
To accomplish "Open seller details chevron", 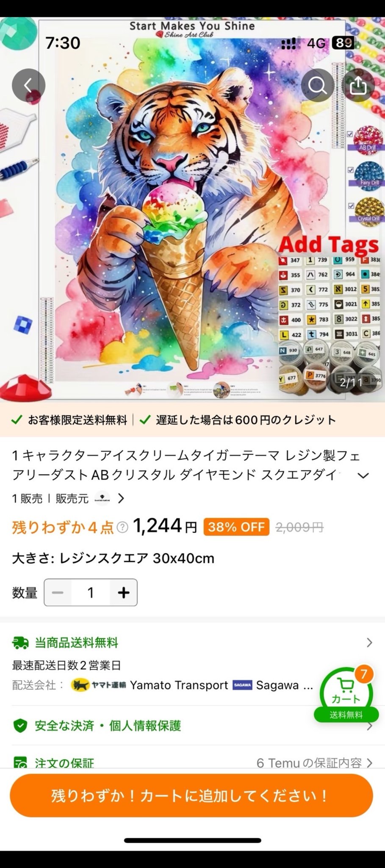I will point(121,498).
